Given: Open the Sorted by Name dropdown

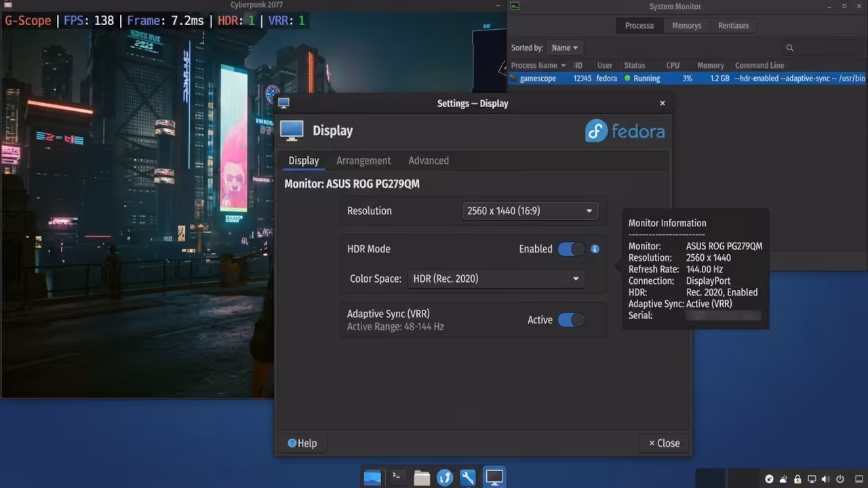Looking at the screenshot, I should [564, 47].
